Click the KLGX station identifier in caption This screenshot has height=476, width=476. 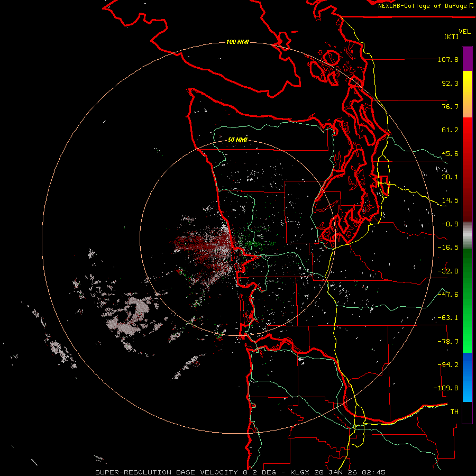click(x=300, y=472)
